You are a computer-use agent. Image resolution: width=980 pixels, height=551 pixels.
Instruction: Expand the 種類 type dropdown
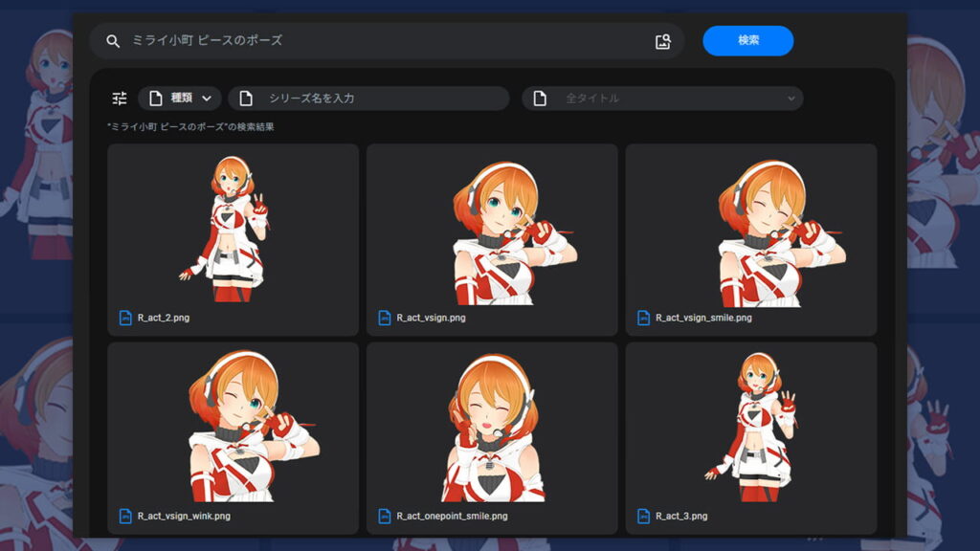pos(181,99)
